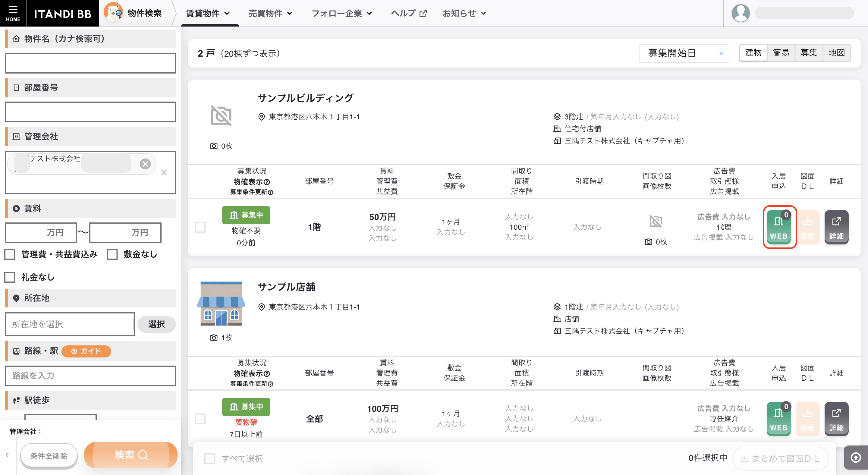The width and height of the screenshot is (868, 475).
Task: Switch to the 簡易 view tab
Action: click(x=781, y=53)
